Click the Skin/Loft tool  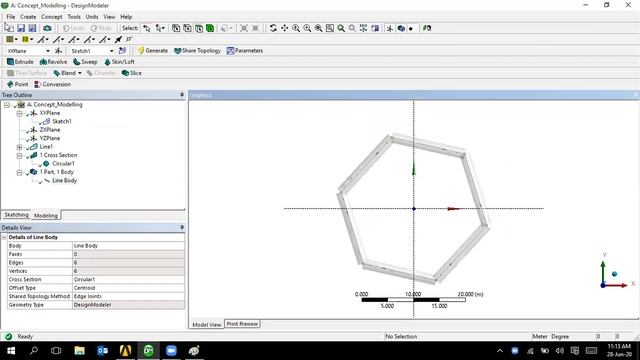119,62
